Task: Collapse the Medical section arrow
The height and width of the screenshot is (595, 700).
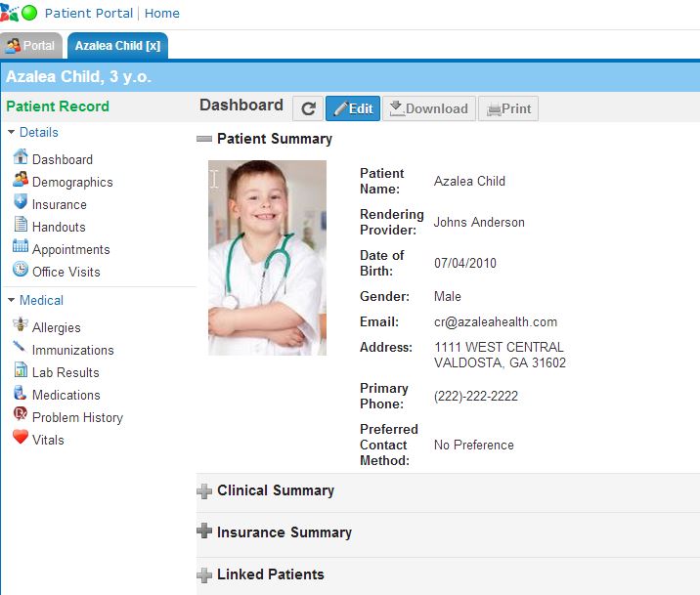Action: tap(11, 300)
